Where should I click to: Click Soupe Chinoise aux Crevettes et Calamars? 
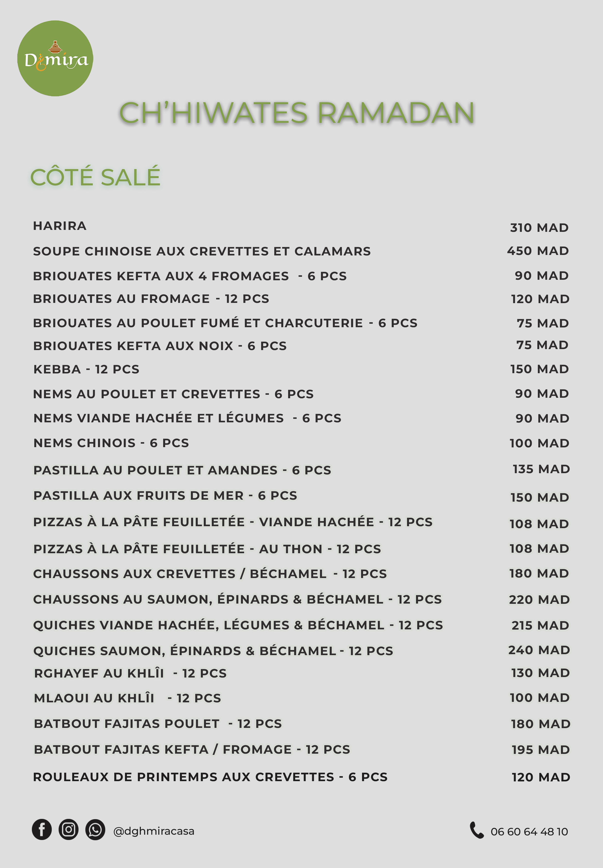coord(202,251)
